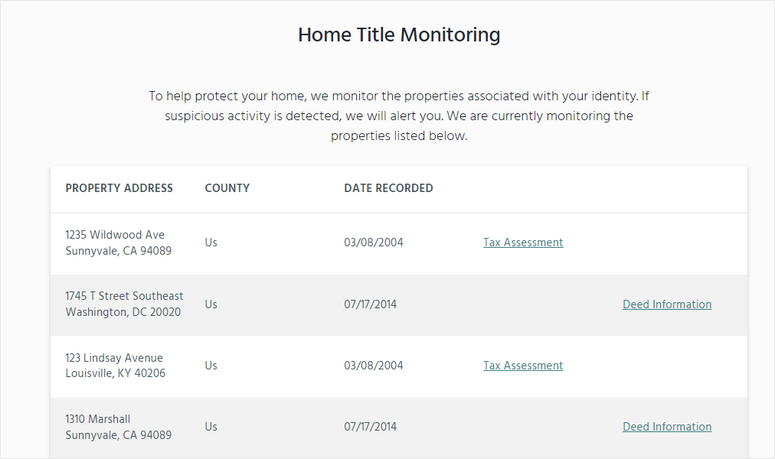Click the Property Address column header
The height and width of the screenshot is (459, 775).
(x=119, y=188)
